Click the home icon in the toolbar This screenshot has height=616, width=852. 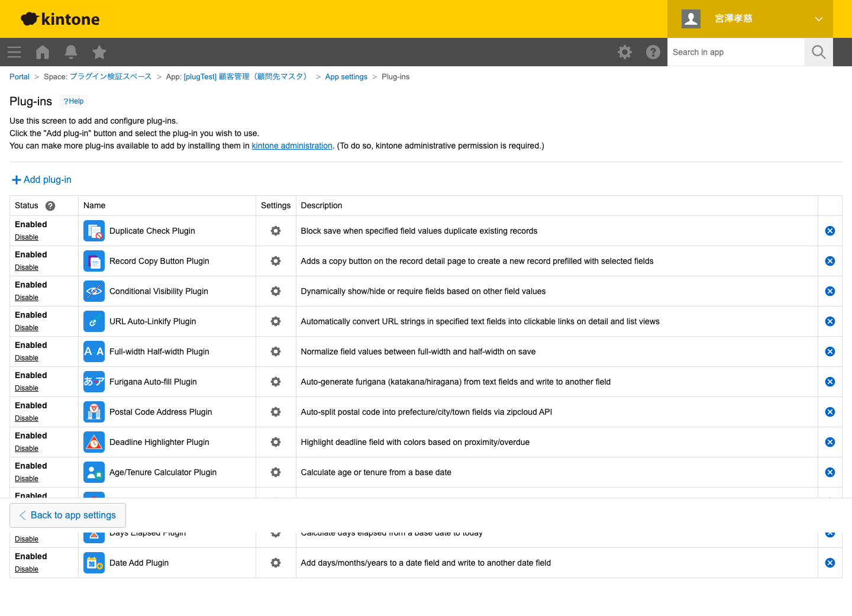click(x=43, y=52)
